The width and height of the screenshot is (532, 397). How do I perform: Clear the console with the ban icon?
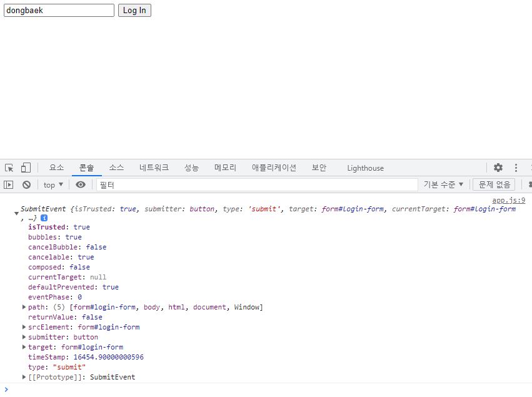click(26, 185)
